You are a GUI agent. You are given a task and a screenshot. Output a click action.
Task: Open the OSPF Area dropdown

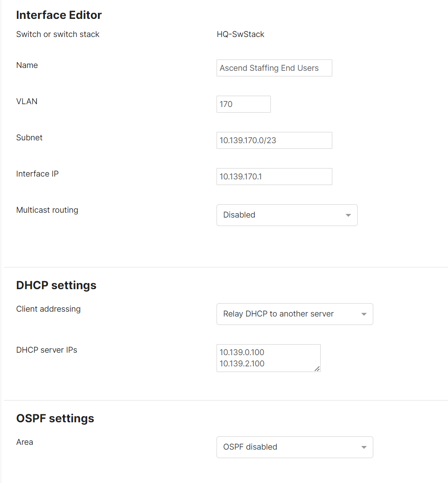click(295, 447)
